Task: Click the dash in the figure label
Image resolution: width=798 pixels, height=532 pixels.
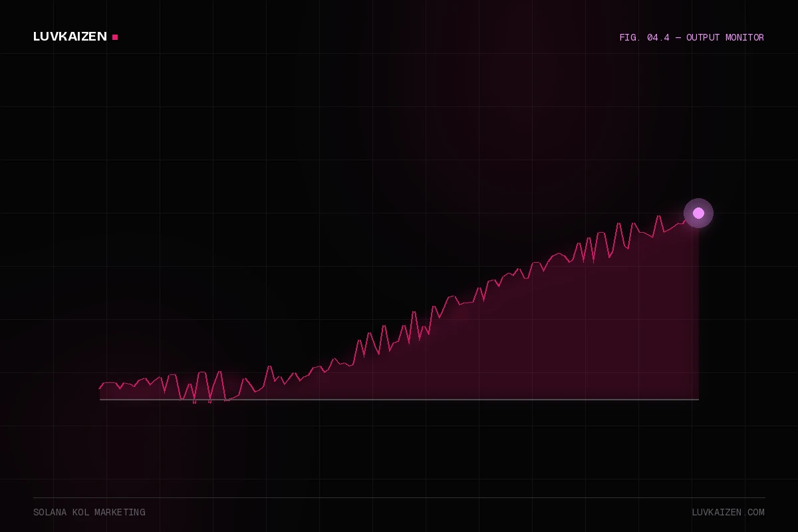Action: click(678, 37)
